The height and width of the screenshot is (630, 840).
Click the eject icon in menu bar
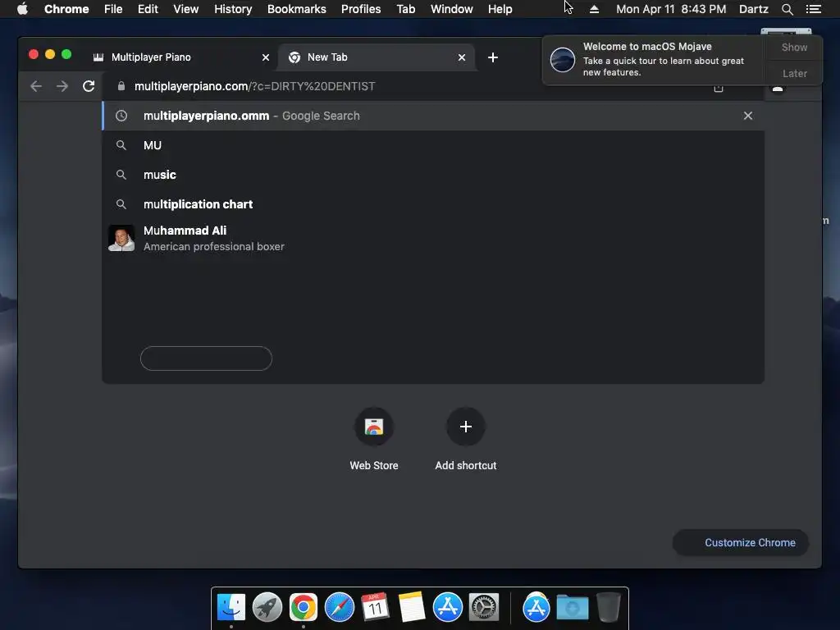pyautogui.click(x=594, y=9)
